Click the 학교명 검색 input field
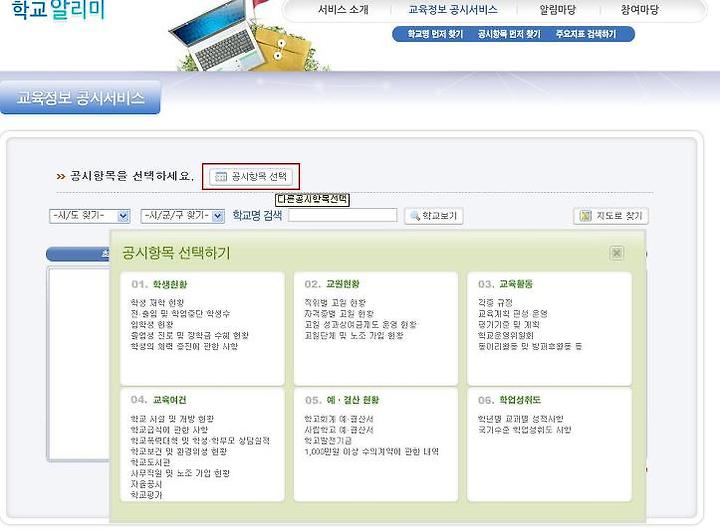 [x=343, y=215]
